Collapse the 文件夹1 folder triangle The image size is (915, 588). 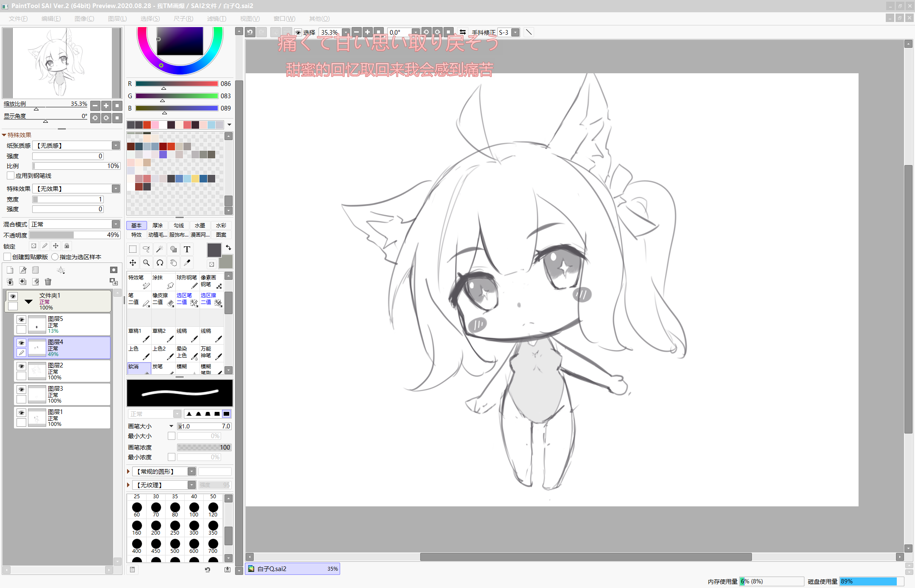pos(29,302)
